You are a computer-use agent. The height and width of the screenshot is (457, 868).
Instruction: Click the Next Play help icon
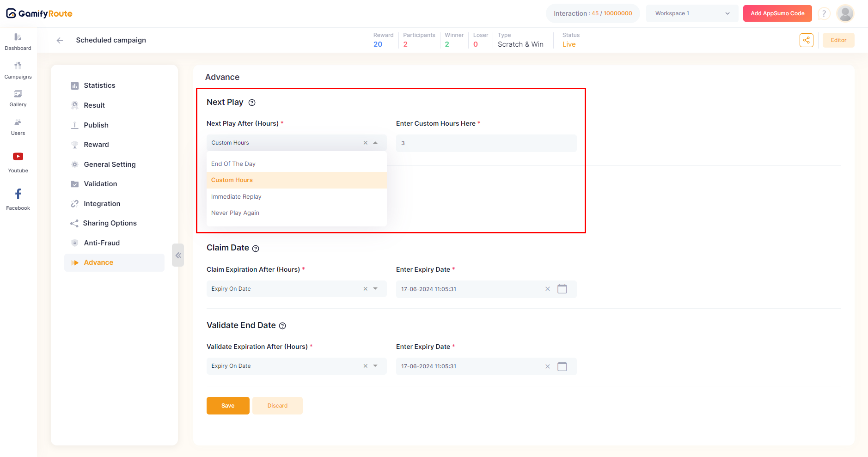coord(252,103)
